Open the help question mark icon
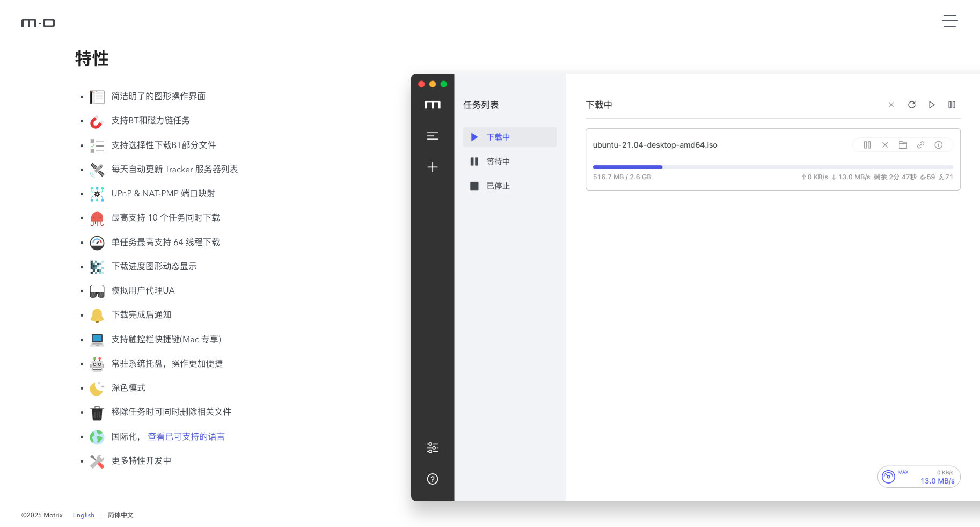 click(433, 479)
